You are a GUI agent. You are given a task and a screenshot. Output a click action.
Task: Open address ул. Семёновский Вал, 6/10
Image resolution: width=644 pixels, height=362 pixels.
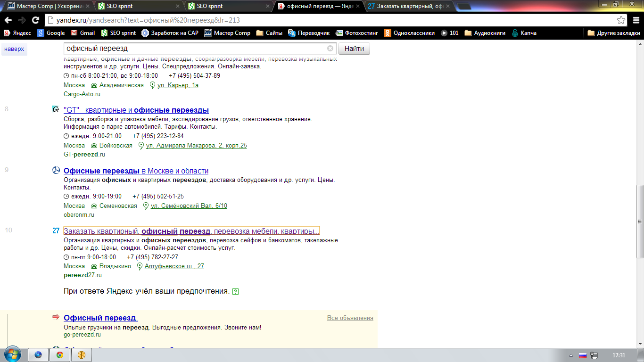(189, 206)
